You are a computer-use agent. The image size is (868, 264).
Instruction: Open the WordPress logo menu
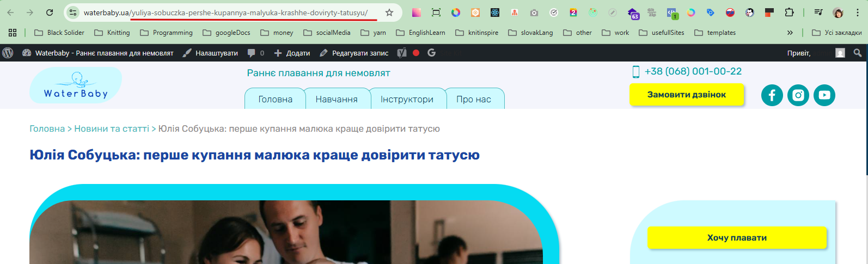tap(8, 53)
